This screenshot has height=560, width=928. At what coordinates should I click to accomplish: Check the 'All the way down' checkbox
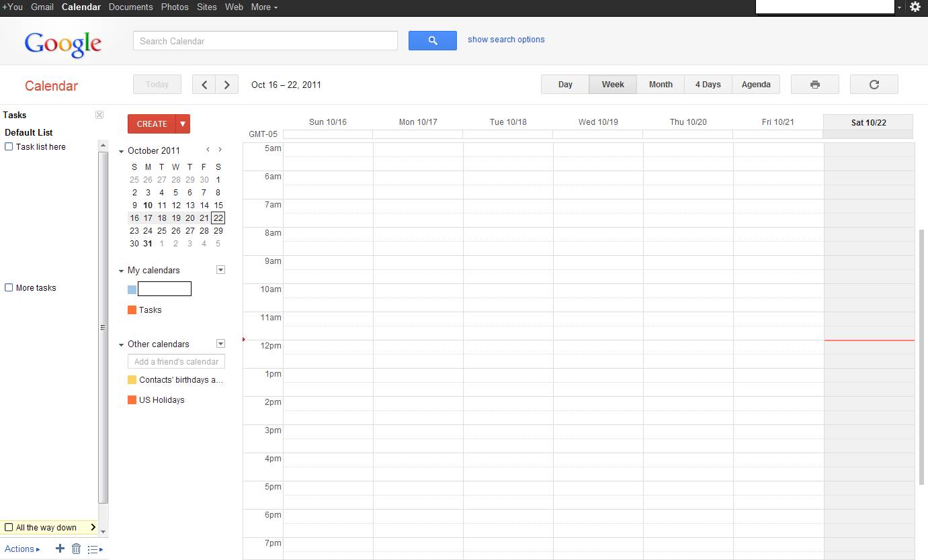9,527
